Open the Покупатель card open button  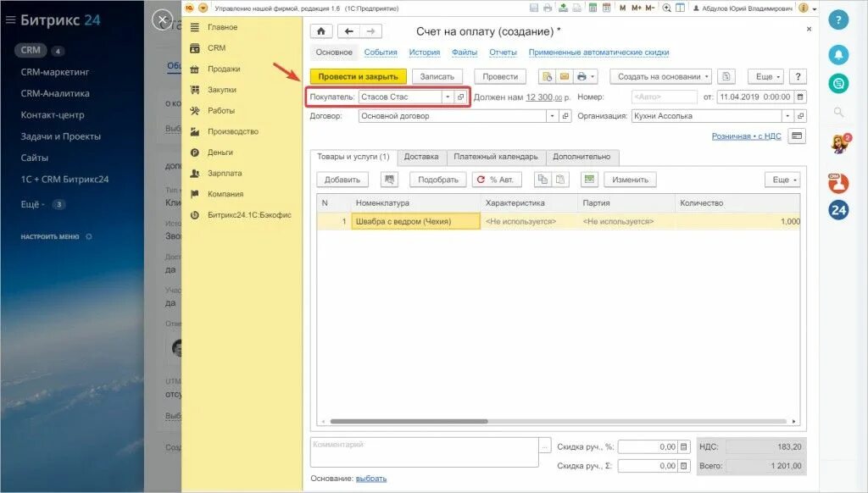[460, 97]
